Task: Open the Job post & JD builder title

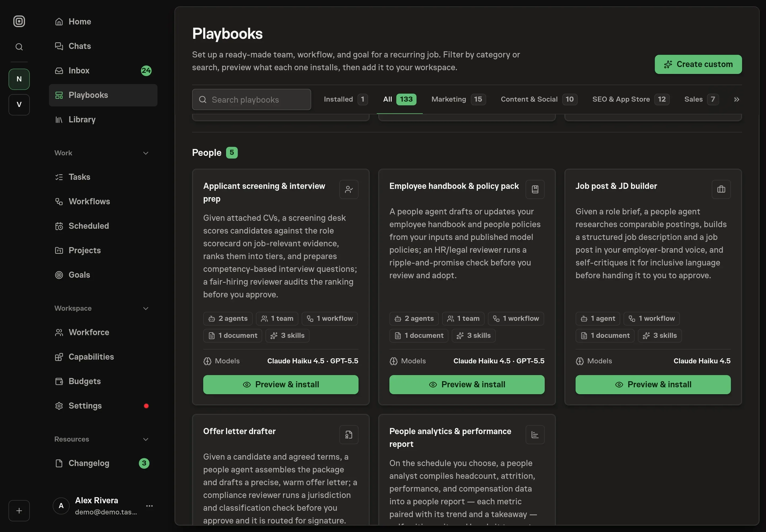Action: point(616,186)
